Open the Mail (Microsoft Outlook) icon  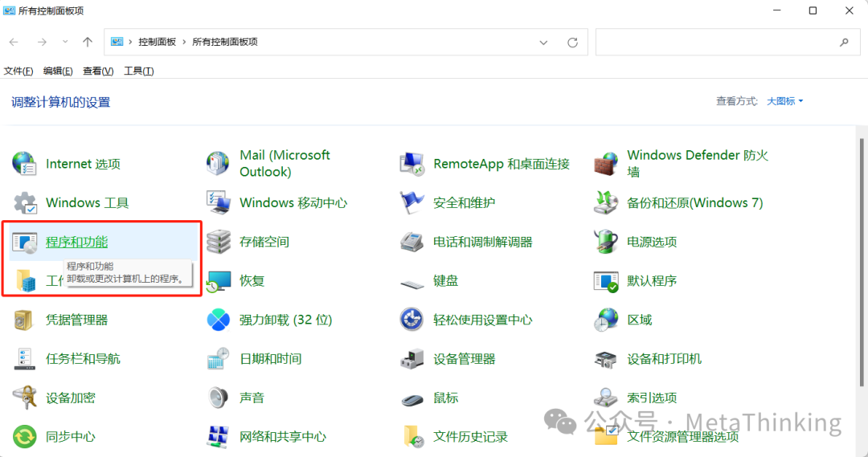click(x=218, y=164)
